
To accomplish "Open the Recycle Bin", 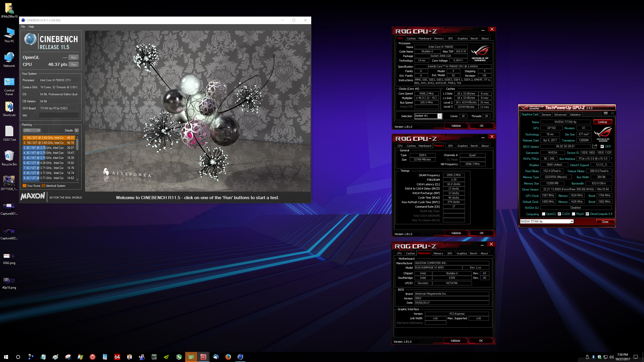I will pyautogui.click(x=9, y=158).
